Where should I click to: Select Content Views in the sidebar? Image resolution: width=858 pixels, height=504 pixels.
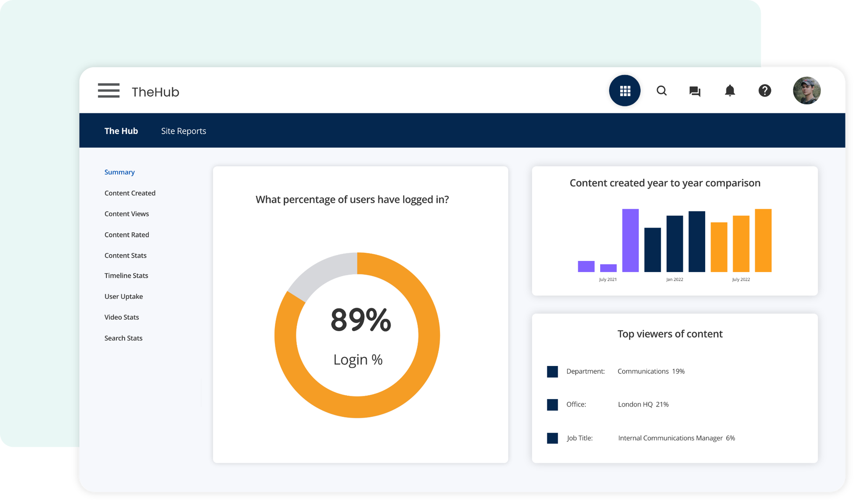click(x=126, y=214)
